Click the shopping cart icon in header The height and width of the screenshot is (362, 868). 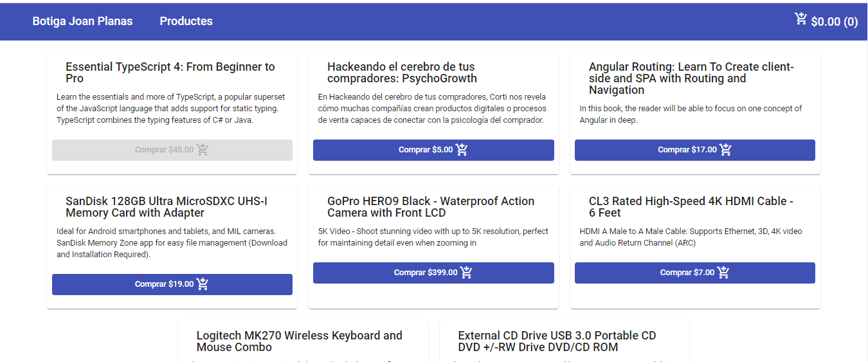tap(801, 19)
